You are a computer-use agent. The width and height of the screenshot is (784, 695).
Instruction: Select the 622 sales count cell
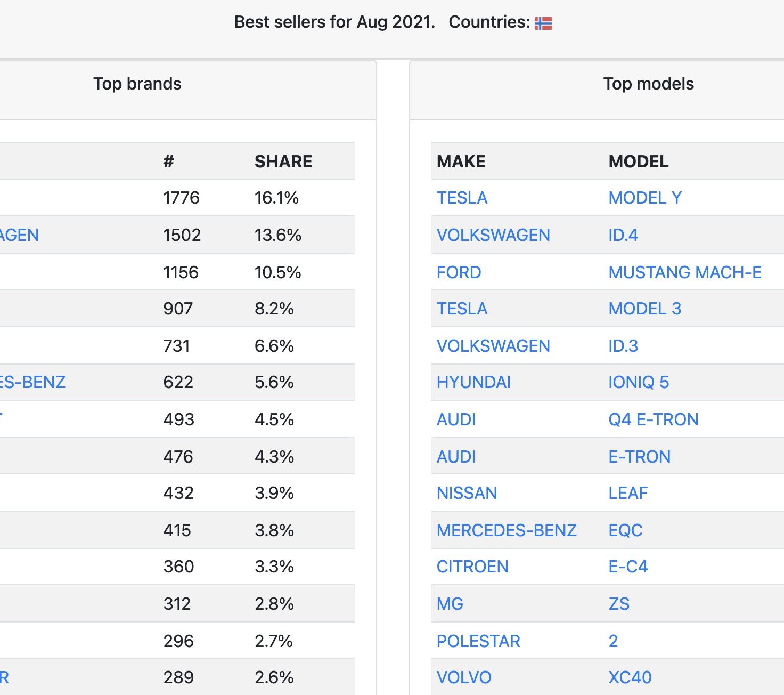coord(178,382)
